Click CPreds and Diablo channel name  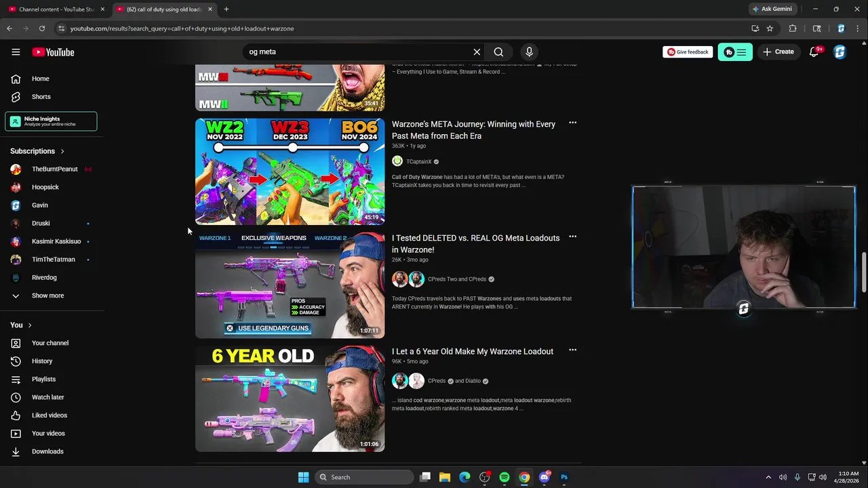(x=454, y=381)
